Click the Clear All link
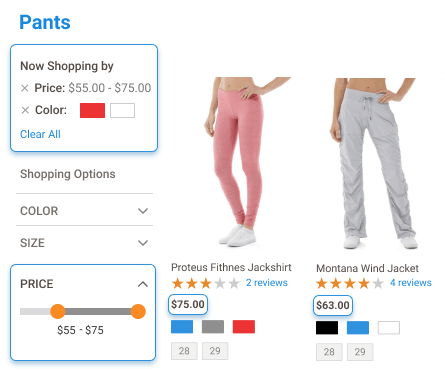Screen dimensions: 445x380 [x=40, y=134]
